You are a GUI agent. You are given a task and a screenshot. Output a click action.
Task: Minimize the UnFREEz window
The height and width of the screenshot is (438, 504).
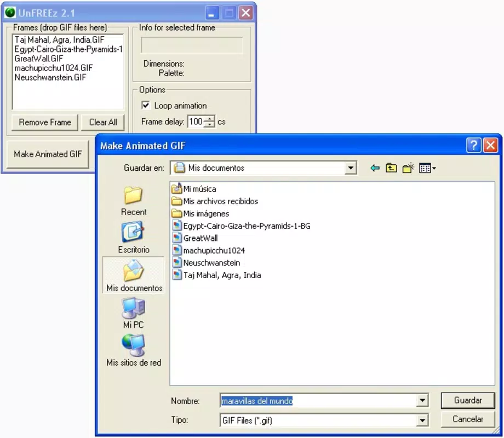[212, 13]
